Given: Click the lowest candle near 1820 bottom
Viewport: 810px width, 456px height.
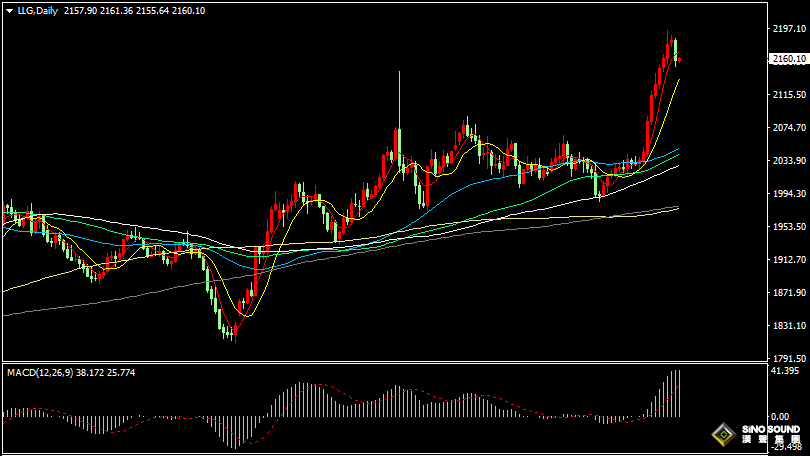Looking at the screenshot, I should pyautogui.click(x=231, y=331).
